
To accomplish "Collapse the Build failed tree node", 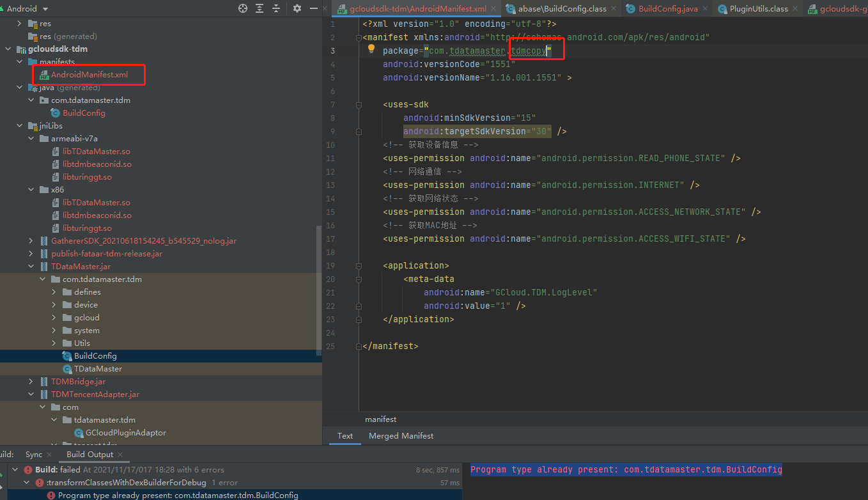I will click(15, 469).
